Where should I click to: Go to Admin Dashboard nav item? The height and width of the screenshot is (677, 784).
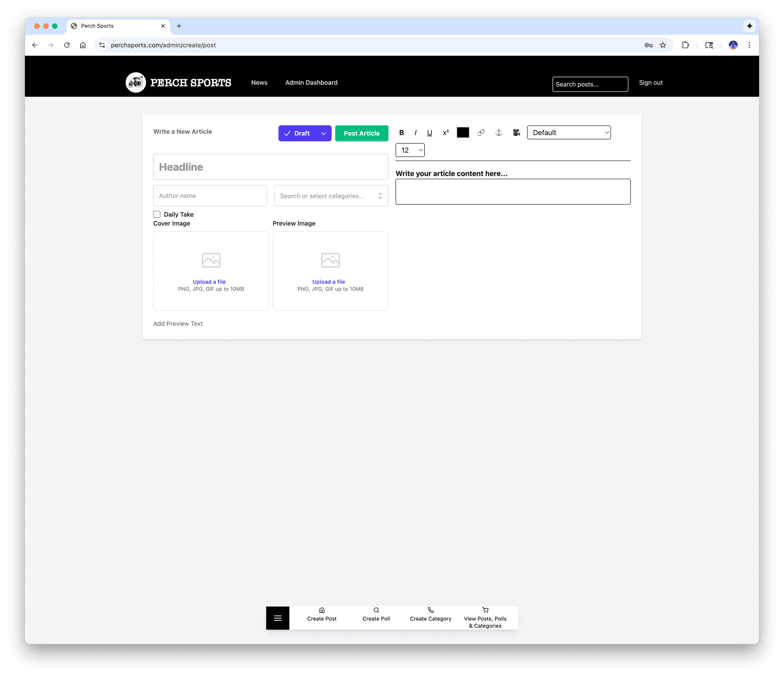(311, 82)
